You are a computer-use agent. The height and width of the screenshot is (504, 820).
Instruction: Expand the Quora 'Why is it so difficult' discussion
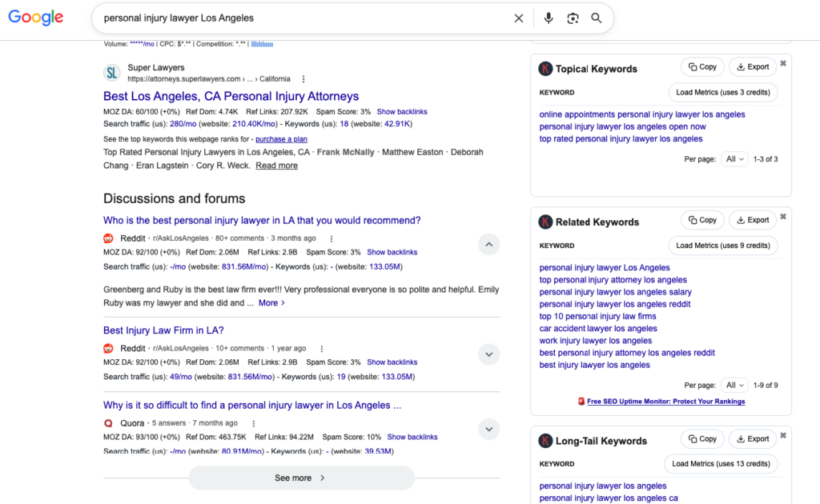point(488,430)
